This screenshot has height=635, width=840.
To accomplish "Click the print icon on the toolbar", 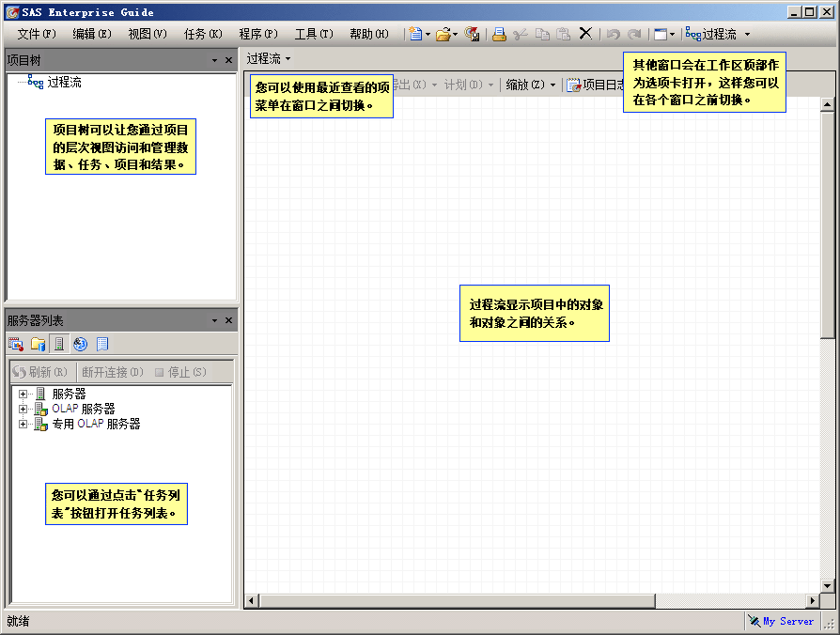I will pyautogui.click(x=499, y=33).
